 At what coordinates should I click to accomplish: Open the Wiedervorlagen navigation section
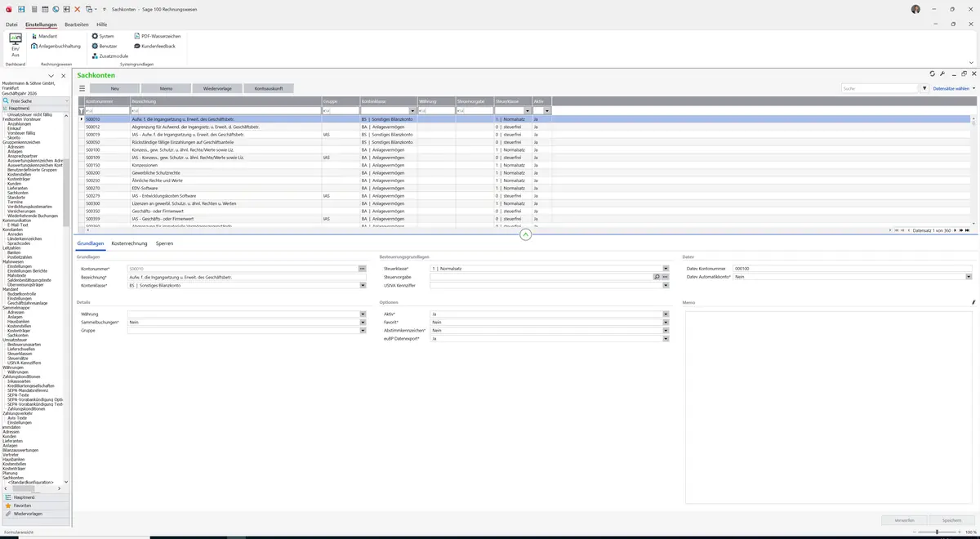[34, 514]
